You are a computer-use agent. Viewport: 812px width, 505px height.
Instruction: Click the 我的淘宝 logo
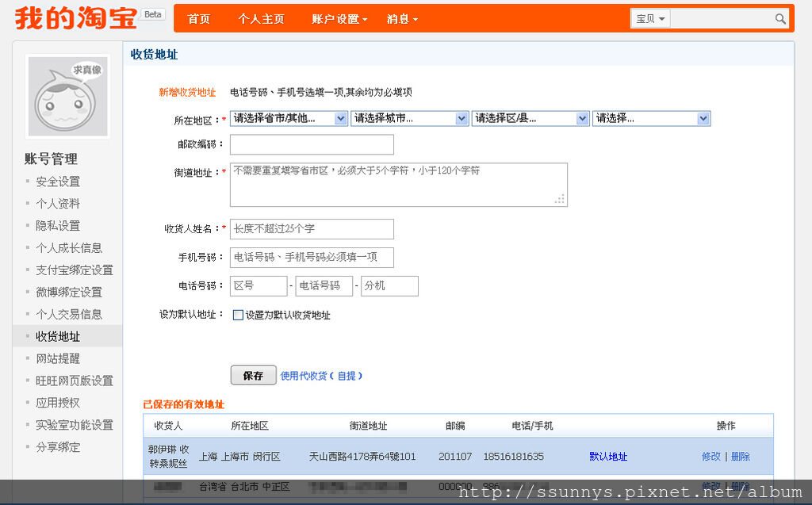point(75,18)
